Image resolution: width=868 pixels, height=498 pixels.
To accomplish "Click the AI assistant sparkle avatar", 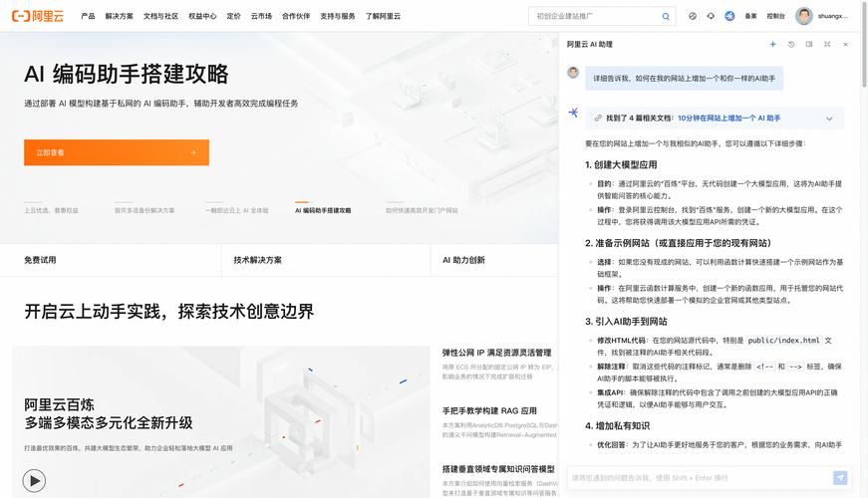I will (573, 113).
